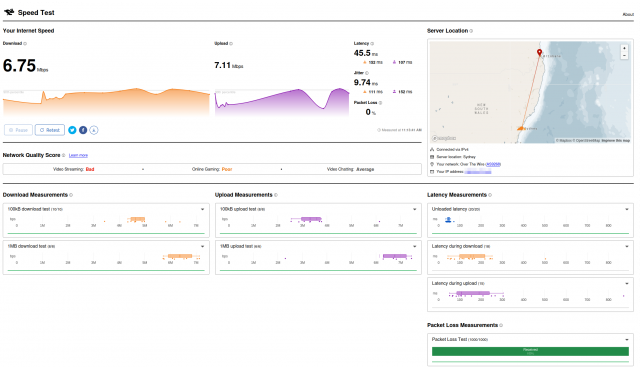Click the 7.11 Mbps upload value
The height and width of the screenshot is (367, 640).
point(229,65)
